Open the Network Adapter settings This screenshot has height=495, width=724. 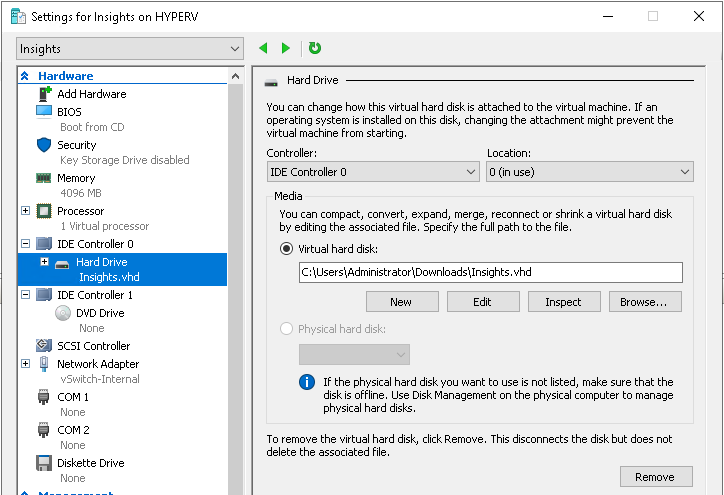click(x=97, y=364)
